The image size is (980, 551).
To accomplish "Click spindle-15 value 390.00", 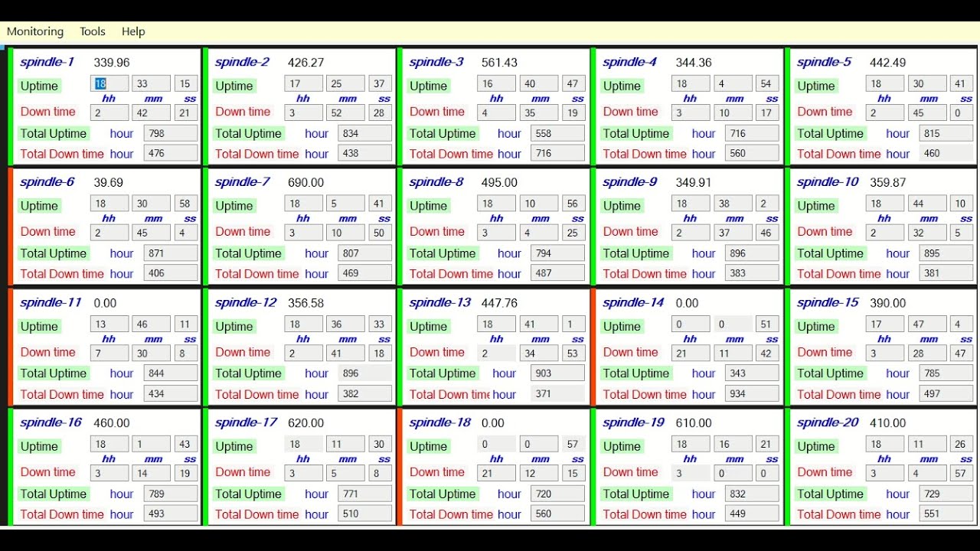I will 887,302.
